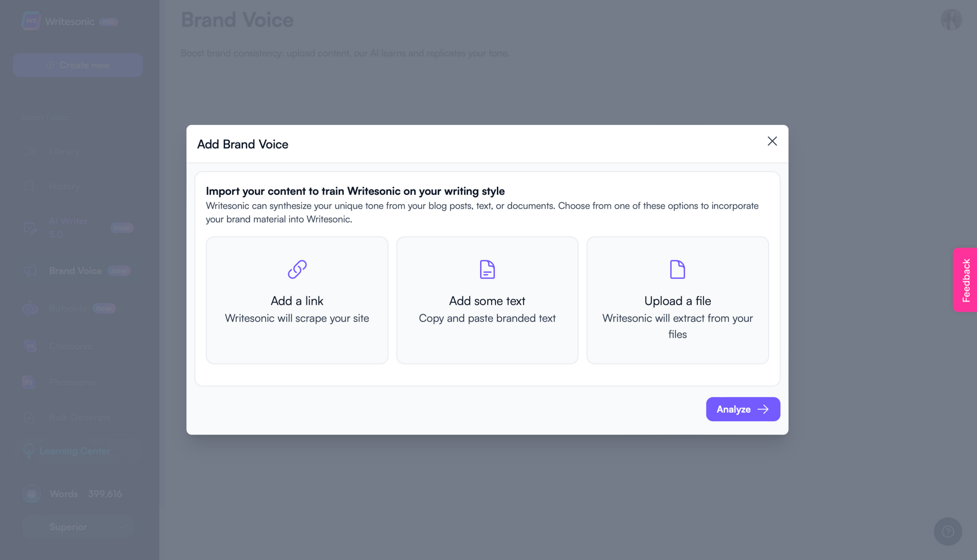This screenshot has height=560, width=977.
Task: Click the user profile icon top right
Action: [x=952, y=20]
